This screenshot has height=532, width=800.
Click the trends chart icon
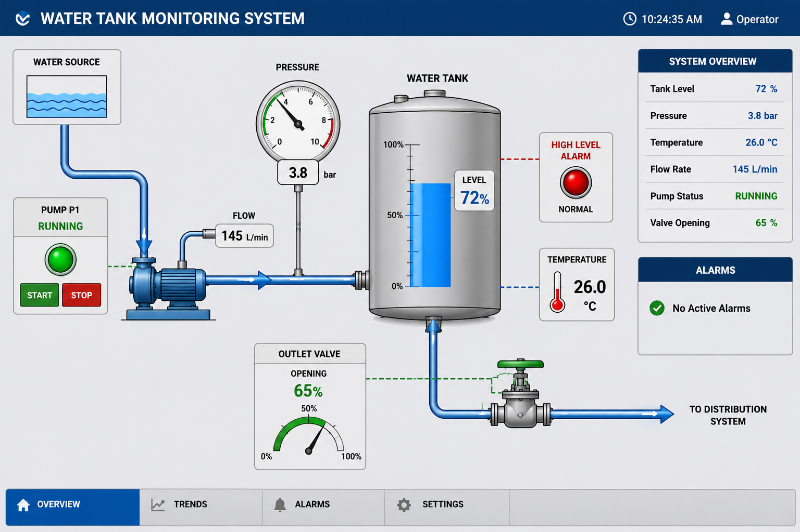point(158,505)
